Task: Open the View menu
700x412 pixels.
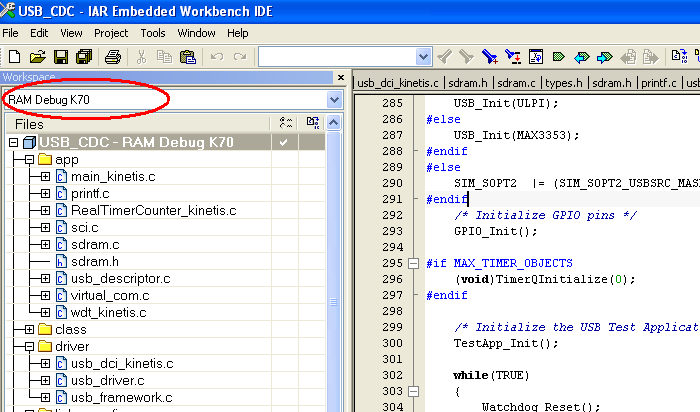Action: pos(71,33)
